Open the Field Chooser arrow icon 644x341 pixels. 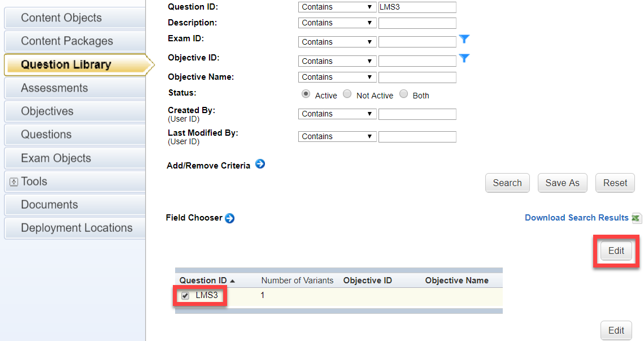(229, 218)
